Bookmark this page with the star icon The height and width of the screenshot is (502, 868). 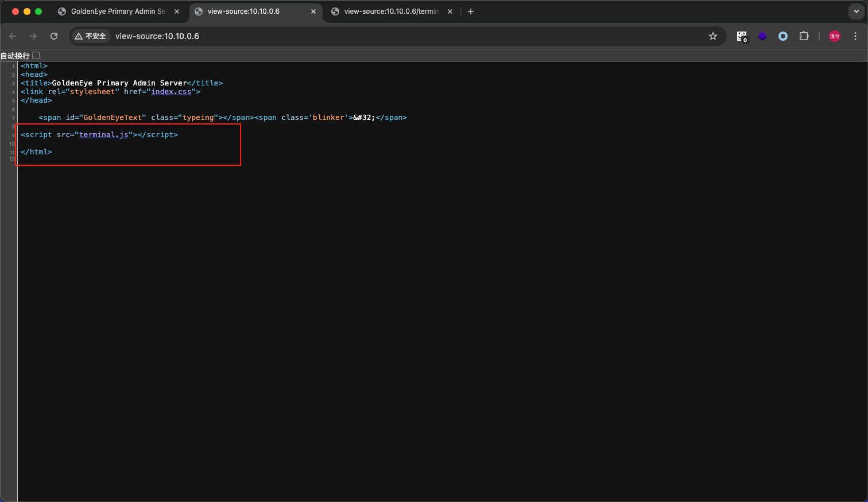[x=713, y=36]
